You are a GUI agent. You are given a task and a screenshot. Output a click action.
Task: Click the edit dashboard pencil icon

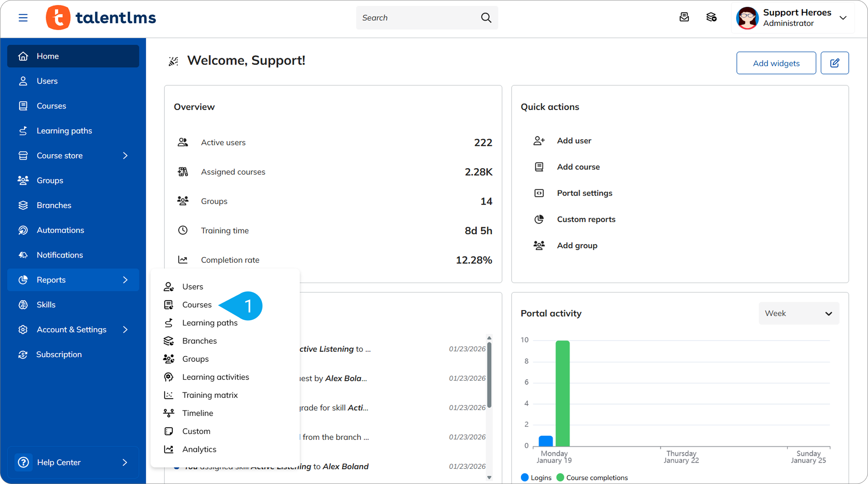coord(834,63)
